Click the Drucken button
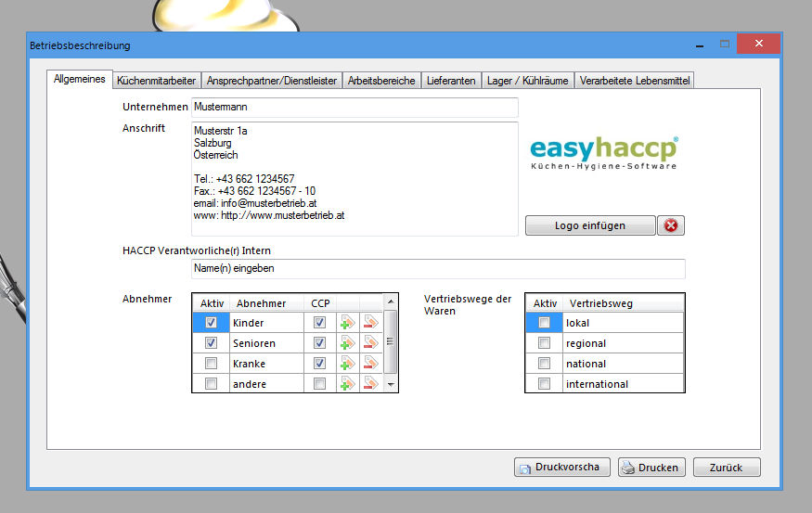812x513 pixels. click(x=651, y=467)
